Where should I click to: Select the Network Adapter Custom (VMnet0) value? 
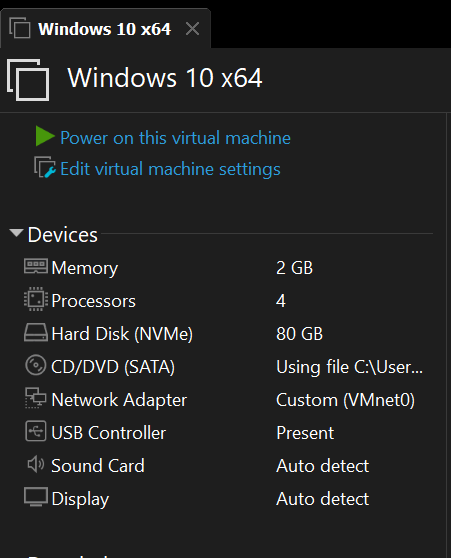tap(345, 400)
